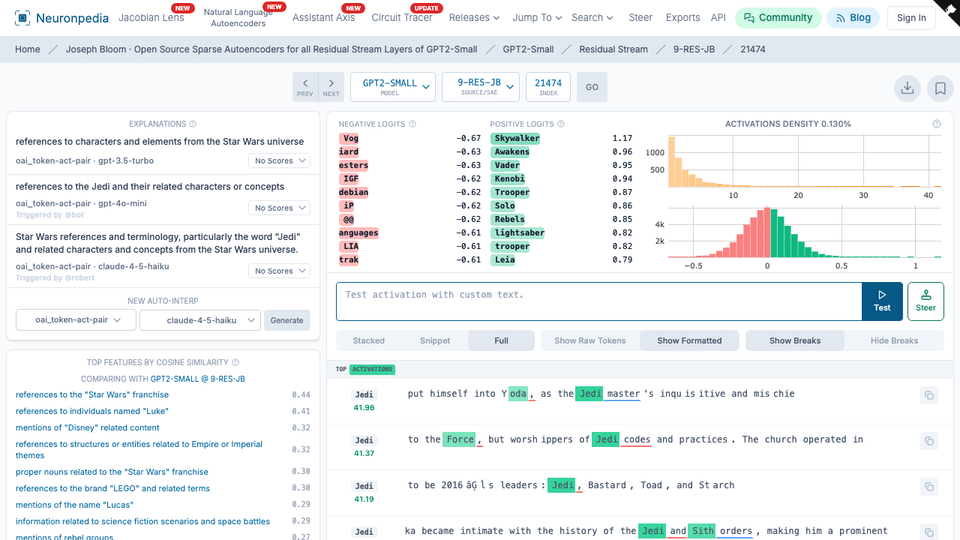This screenshot has width=960, height=540.
Task: Click the Neuronpedia logo icon
Action: 22,18
